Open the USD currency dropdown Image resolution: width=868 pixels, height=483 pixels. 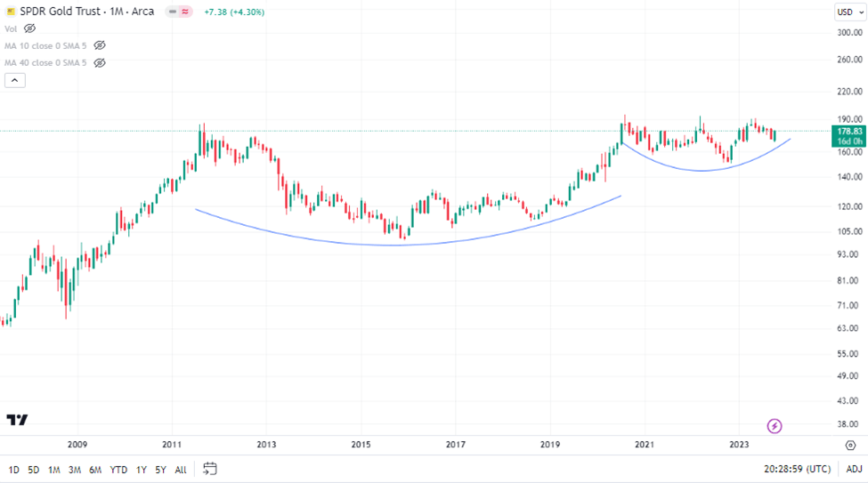pyautogui.click(x=850, y=12)
